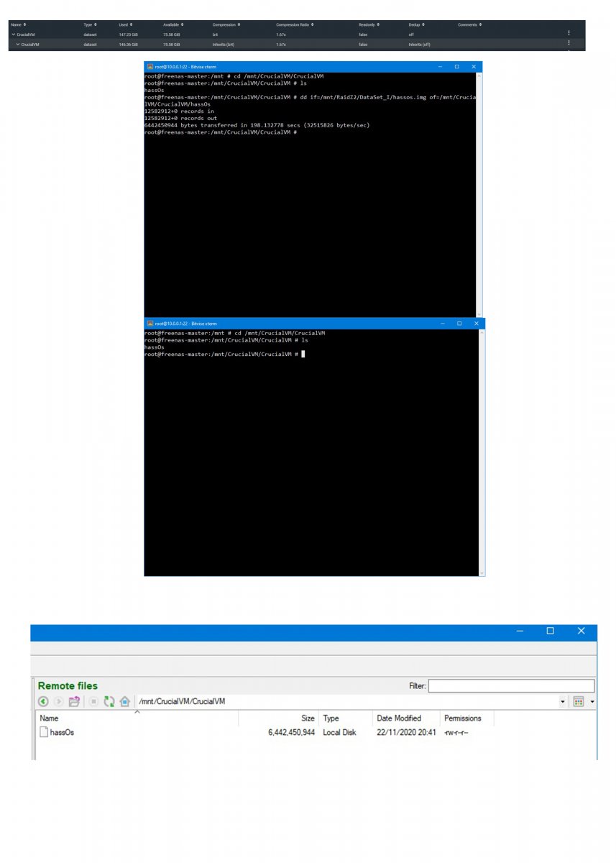
Task: Open options menu for top CrucialVM dataset
Action: [x=569, y=33]
